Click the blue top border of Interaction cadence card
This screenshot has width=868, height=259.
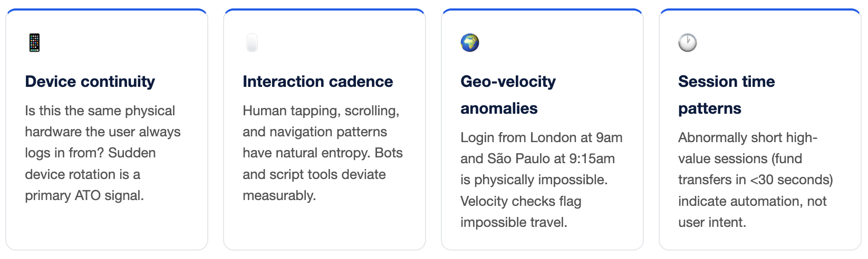324,9
